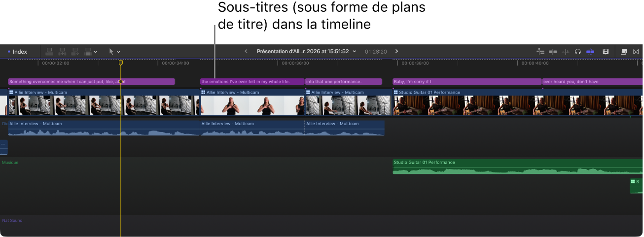Open the timeline Index panel
Screen dimensions: 644x237
pyautogui.click(x=17, y=52)
